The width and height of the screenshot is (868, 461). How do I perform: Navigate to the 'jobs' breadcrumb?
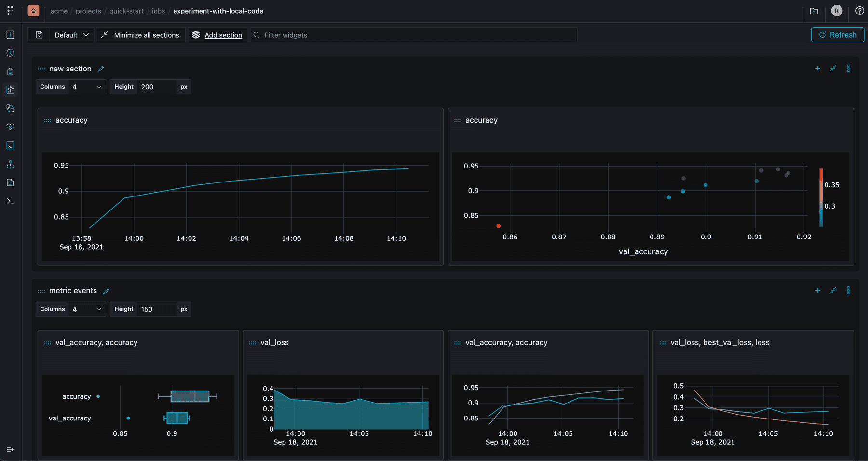coord(158,11)
